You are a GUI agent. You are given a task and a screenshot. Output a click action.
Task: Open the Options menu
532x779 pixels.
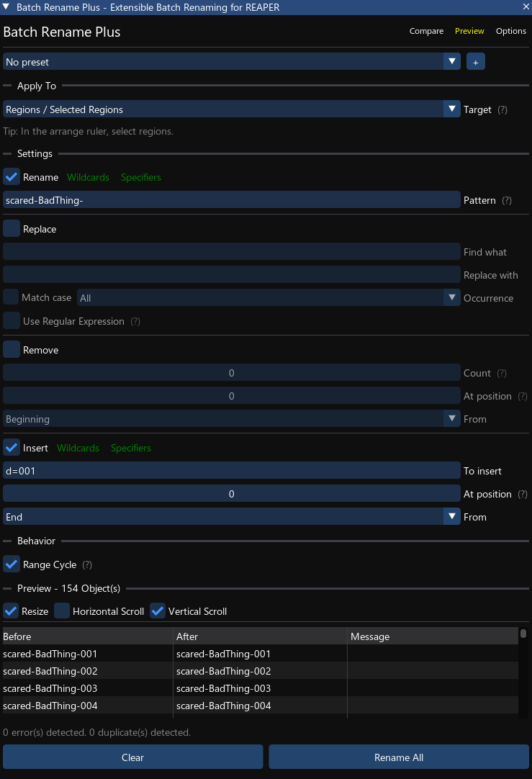pyautogui.click(x=510, y=31)
